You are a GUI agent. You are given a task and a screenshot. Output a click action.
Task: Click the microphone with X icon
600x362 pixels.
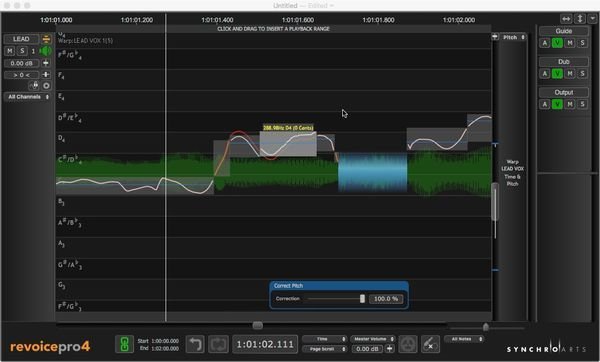[430, 344]
